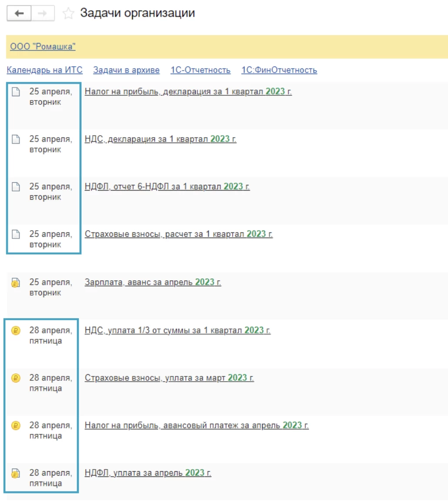This screenshot has width=448, height=503.
Task: Click coin icon beside авансовый платеж task
Action: (x=15, y=426)
